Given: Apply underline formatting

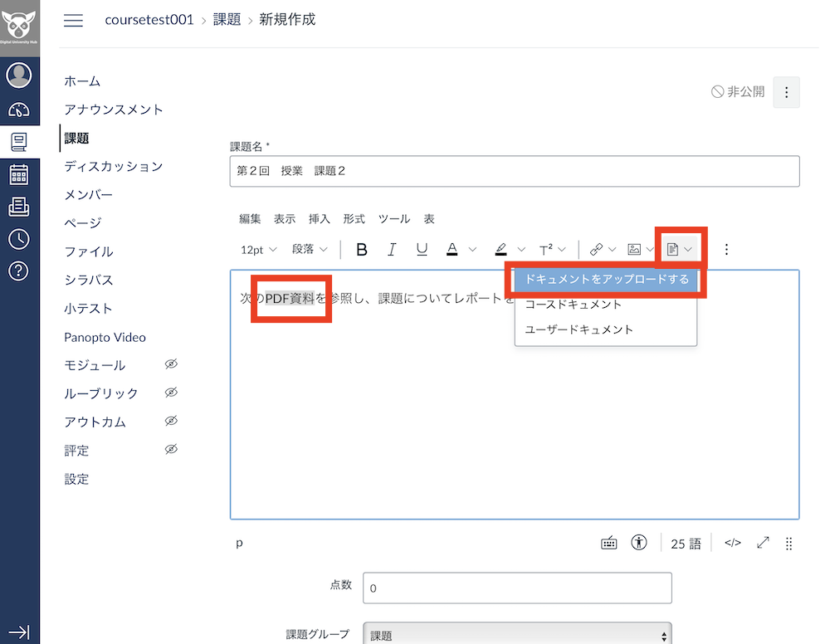Looking at the screenshot, I should tap(422, 249).
